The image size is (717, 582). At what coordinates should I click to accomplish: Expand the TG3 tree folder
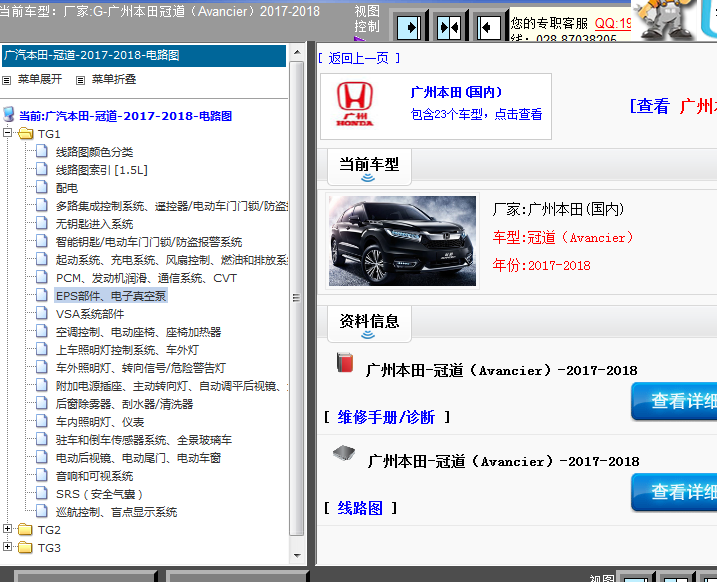click(x=7, y=546)
